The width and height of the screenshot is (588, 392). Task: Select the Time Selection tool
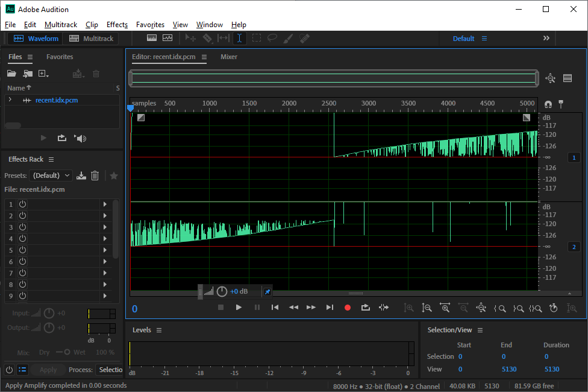[239, 38]
